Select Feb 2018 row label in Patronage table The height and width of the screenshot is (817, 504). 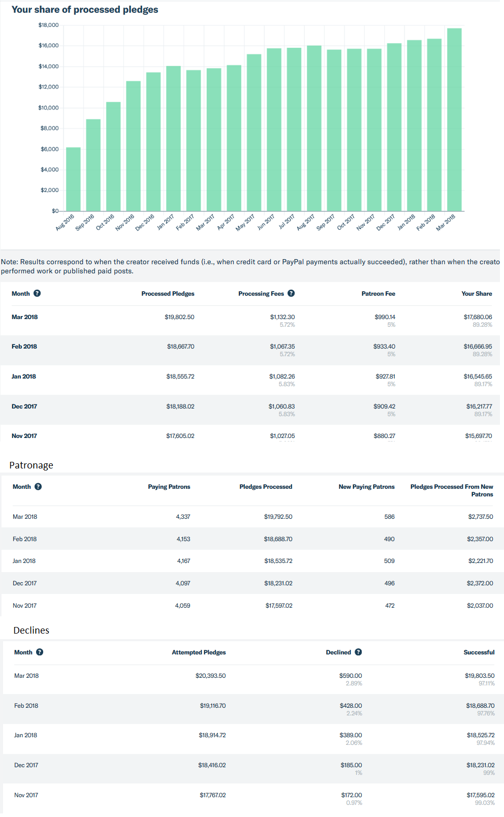coord(25,539)
